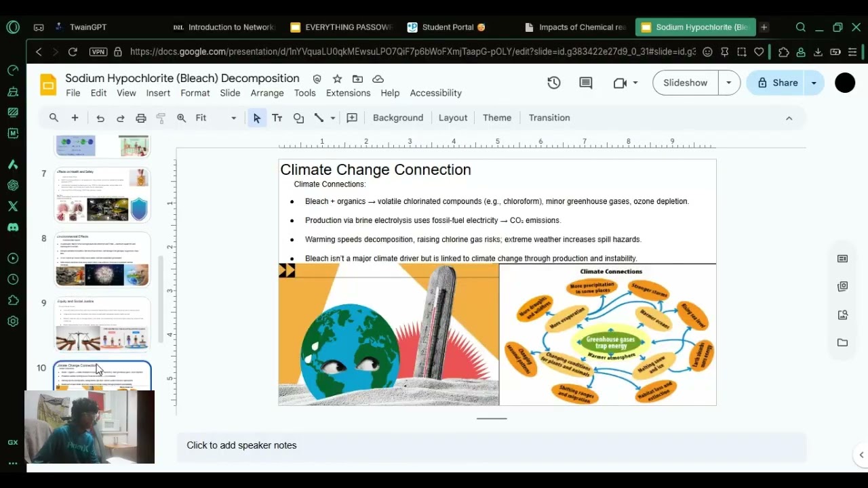Reload the page in browser
This screenshot has height=488, width=868.
click(73, 52)
